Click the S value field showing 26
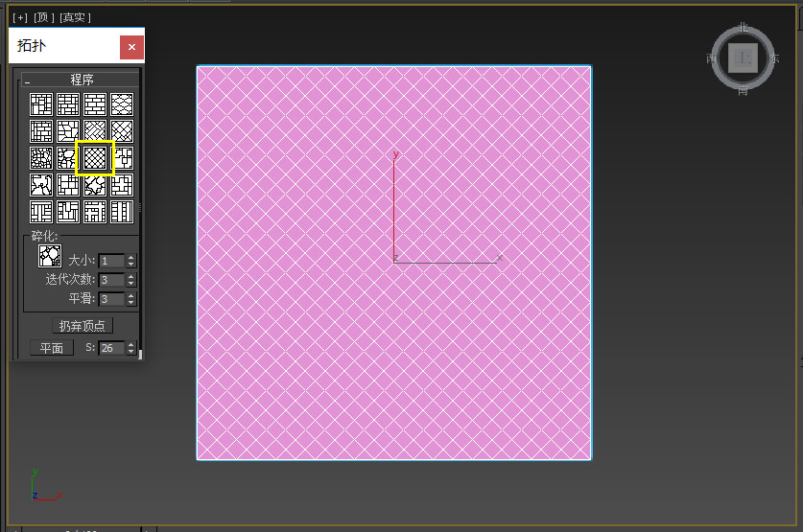This screenshot has height=532, width=803. pos(112,348)
